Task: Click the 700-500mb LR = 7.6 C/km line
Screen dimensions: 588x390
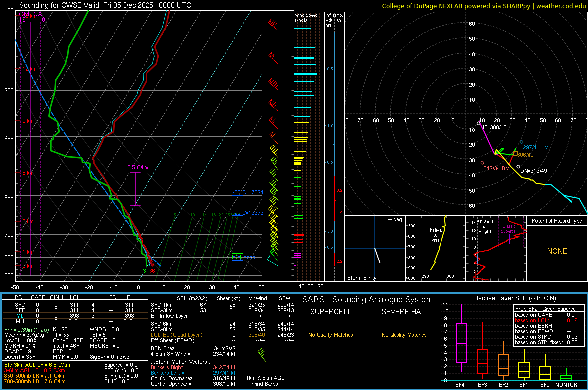Action: tap(35, 381)
